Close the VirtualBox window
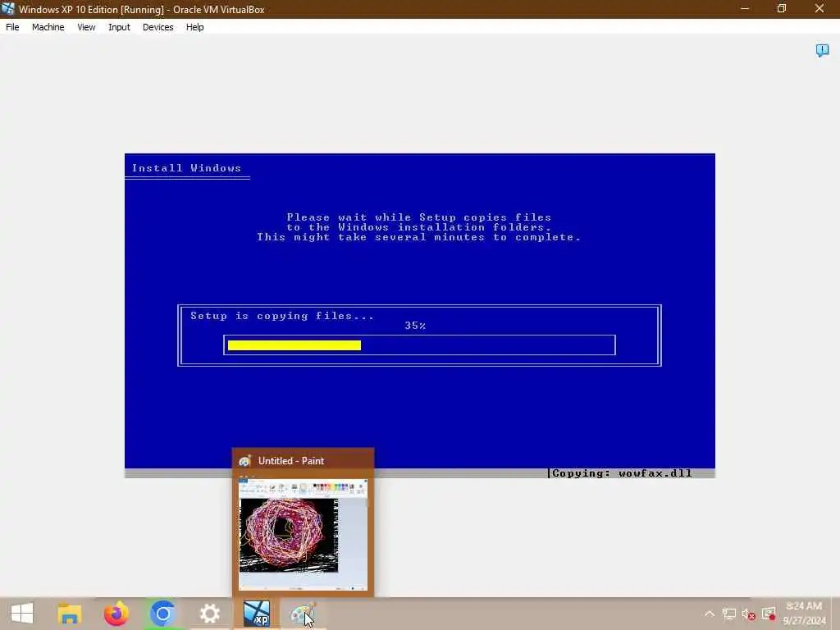 (x=819, y=9)
